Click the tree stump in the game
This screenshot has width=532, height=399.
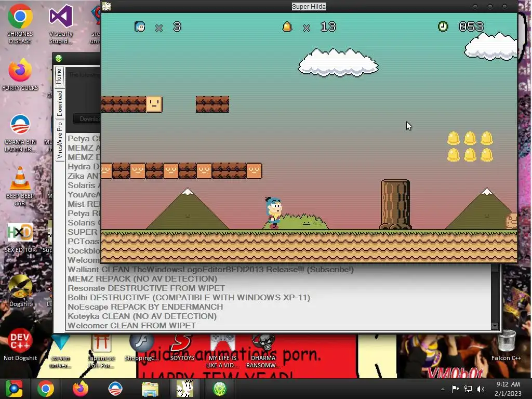coord(395,205)
